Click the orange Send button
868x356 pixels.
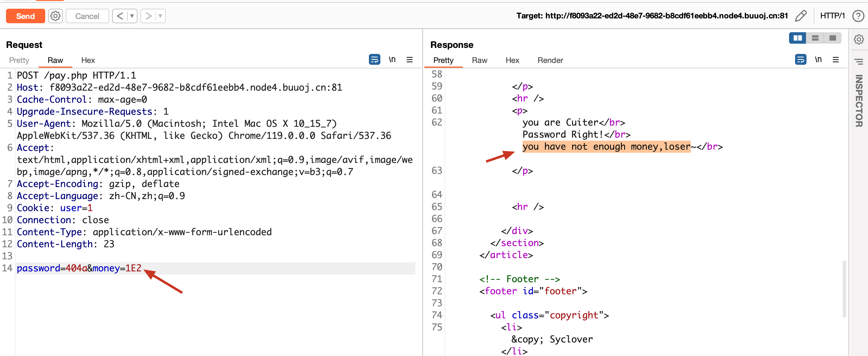point(25,16)
